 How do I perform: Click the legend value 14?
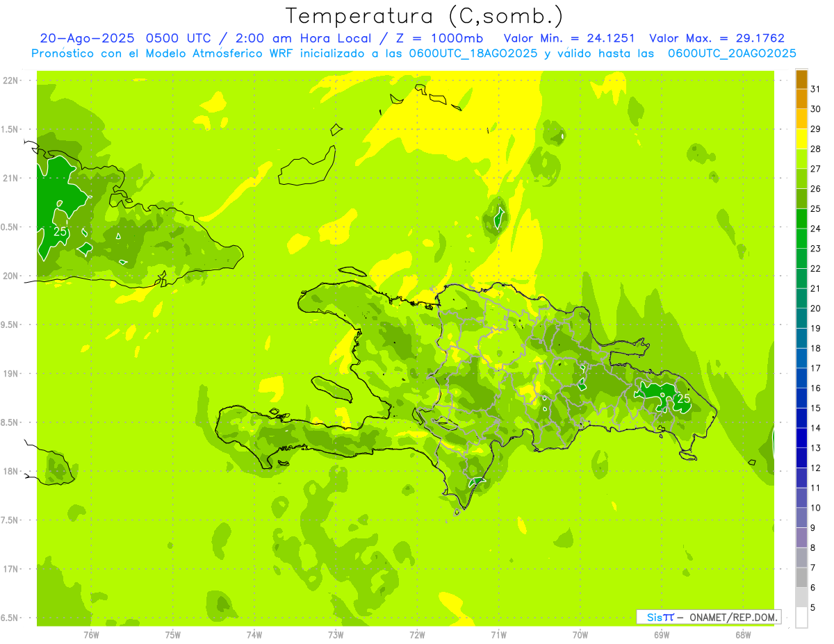816,428
